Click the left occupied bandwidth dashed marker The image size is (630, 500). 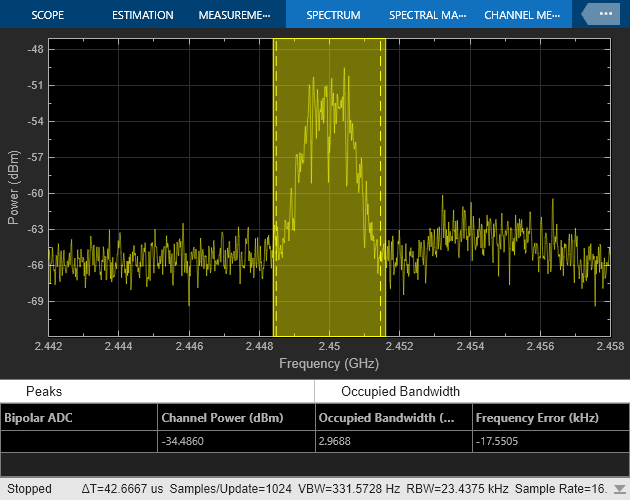275,190
